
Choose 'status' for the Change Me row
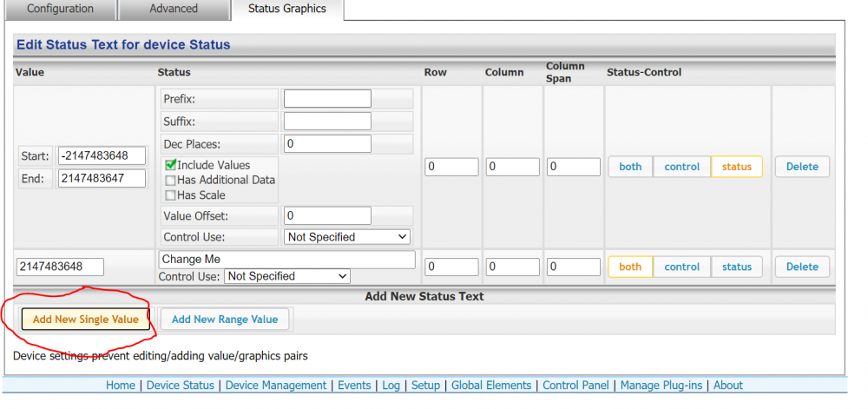(x=737, y=267)
